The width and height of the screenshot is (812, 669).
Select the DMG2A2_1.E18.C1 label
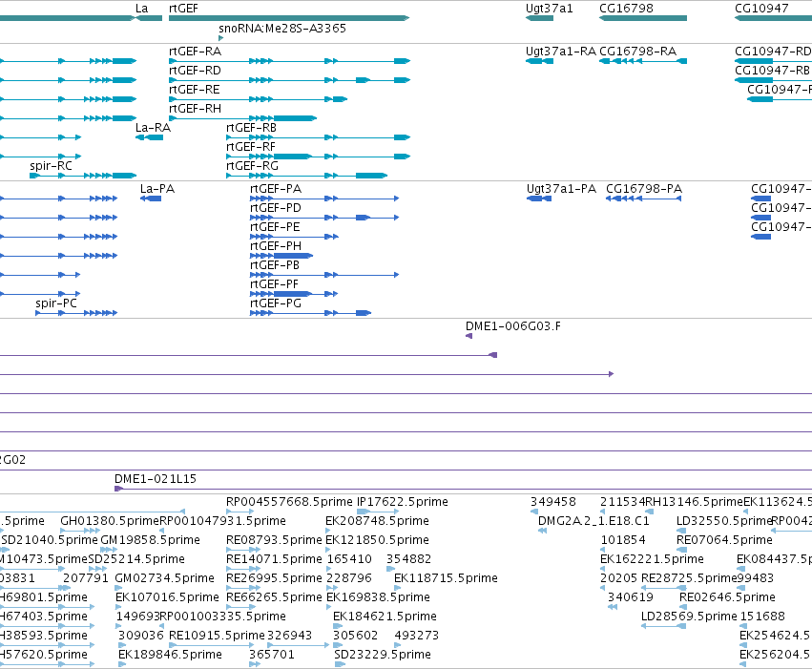click(x=593, y=521)
